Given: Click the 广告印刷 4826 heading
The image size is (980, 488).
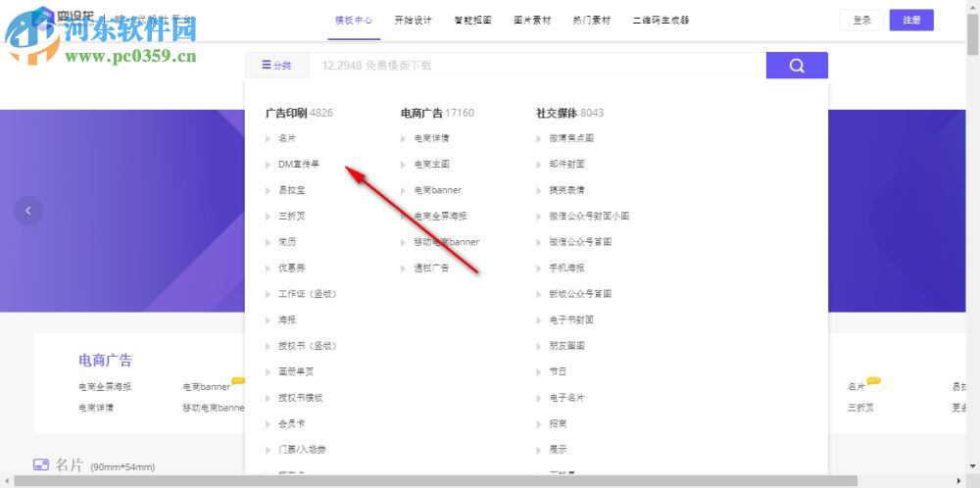Looking at the screenshot, I should coord(299,113).
